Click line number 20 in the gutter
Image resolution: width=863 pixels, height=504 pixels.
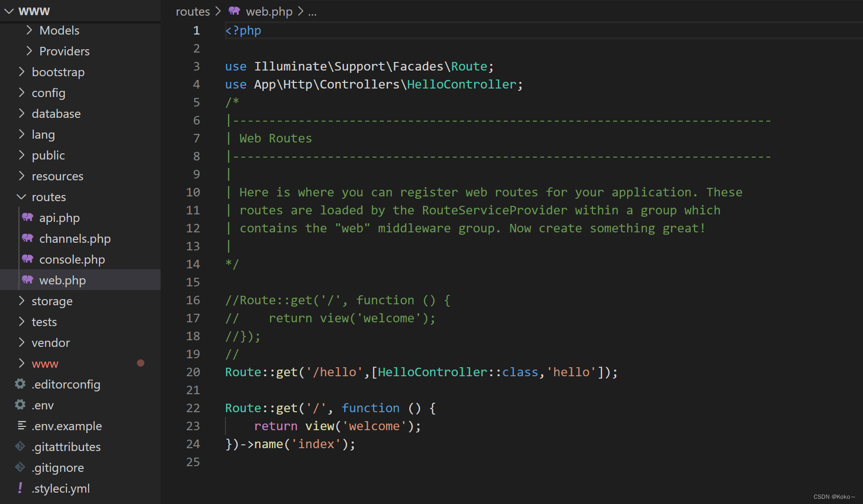click(x=193, y=372)
